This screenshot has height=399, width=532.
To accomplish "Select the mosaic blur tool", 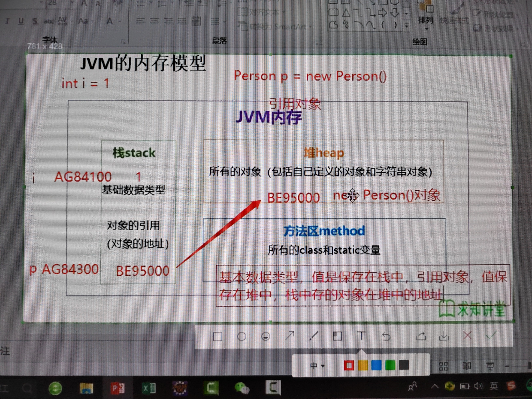I will [x=337, y=336].
